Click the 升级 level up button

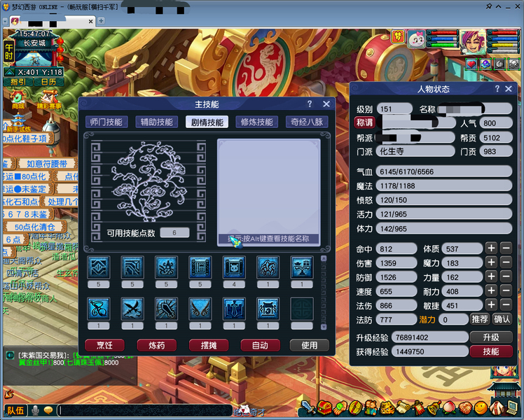pyautogui.click(x=491, y=337)
